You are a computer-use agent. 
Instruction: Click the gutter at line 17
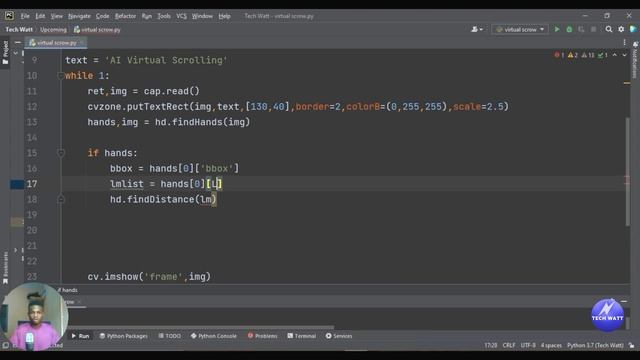[x=32, y=184]
